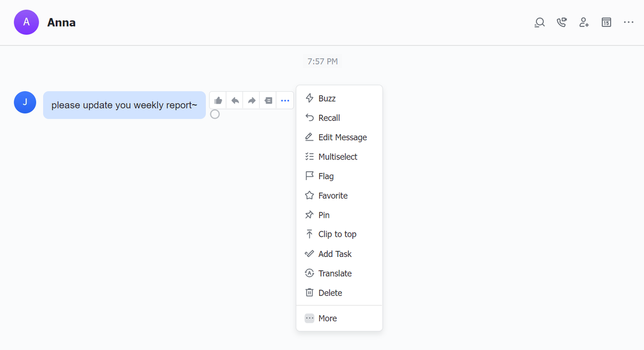Forward the message using arrow icon
Screen dimensions: 644x350
(x=252, y=101)
